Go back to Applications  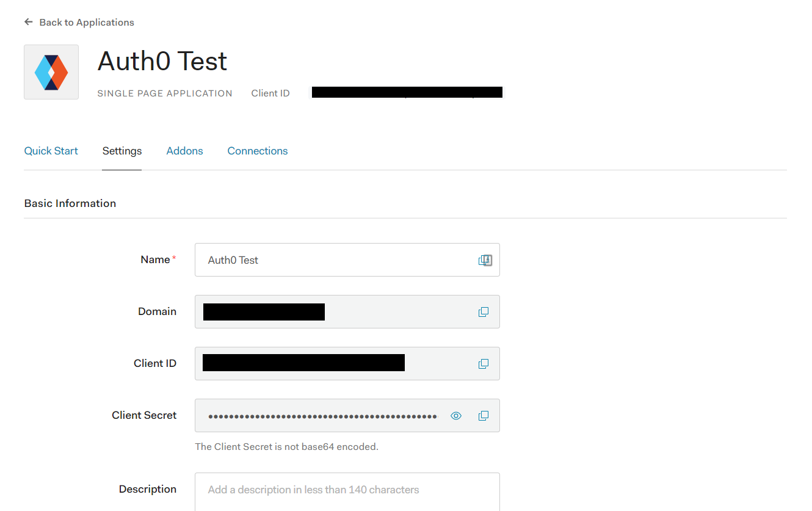click(87, 22)
